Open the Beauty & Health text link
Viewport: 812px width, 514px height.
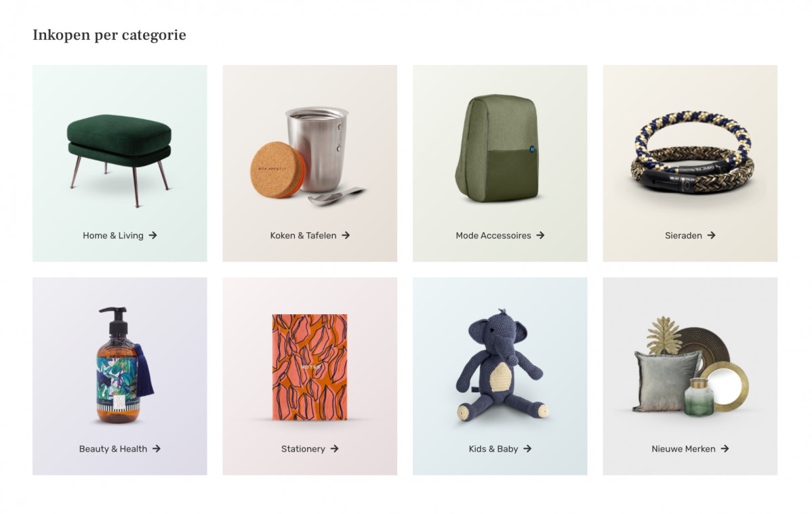(113, 449)
